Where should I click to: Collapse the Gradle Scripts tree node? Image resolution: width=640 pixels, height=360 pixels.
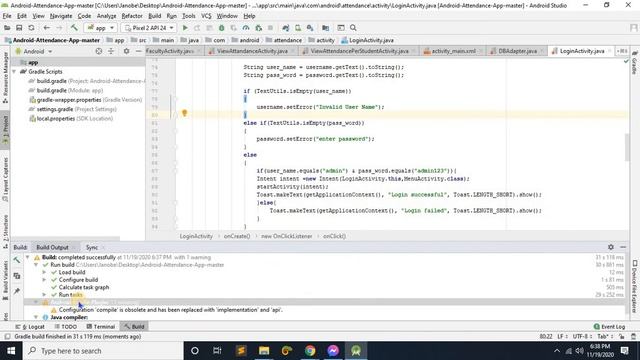tap(15, 71)
